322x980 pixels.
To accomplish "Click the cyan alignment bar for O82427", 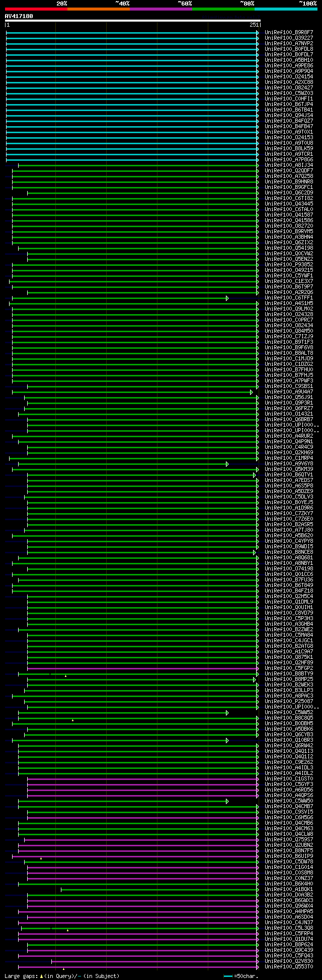I will tap(132, 88).
